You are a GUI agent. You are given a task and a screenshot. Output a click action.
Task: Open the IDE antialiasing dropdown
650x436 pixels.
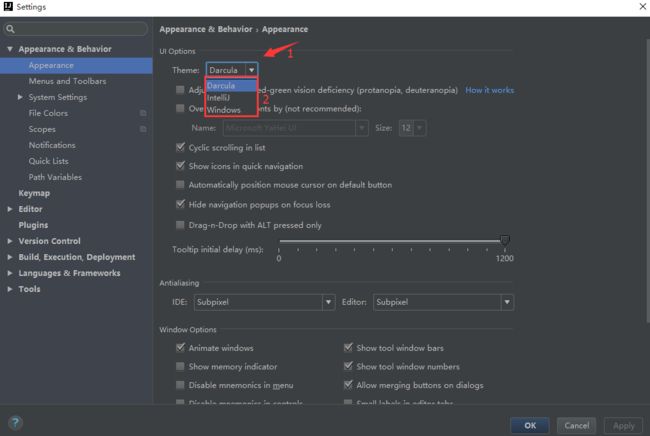328,302
